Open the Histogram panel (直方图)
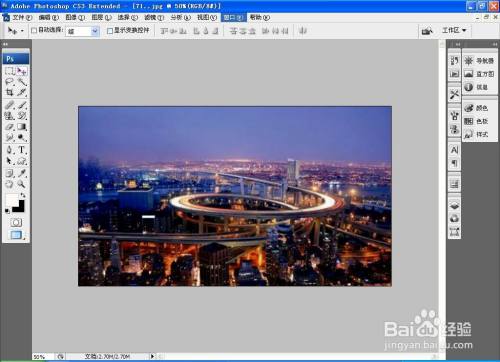 (x=479, y=74)
